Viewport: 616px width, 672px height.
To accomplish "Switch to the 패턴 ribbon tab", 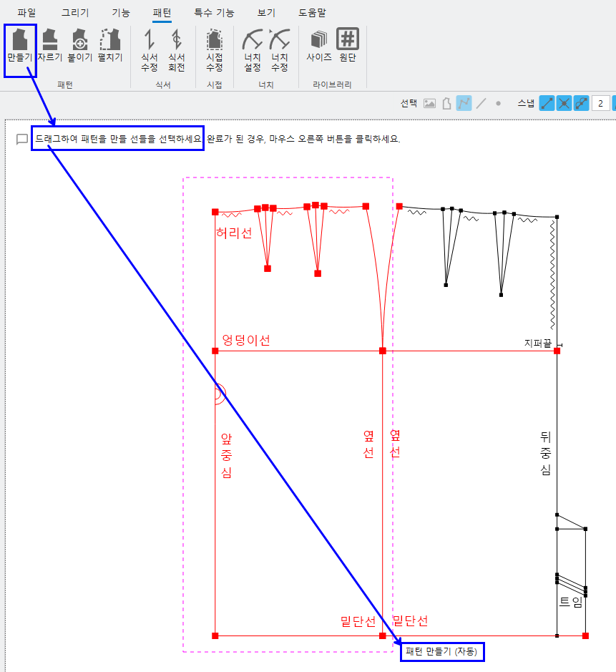I will [162, 13].
